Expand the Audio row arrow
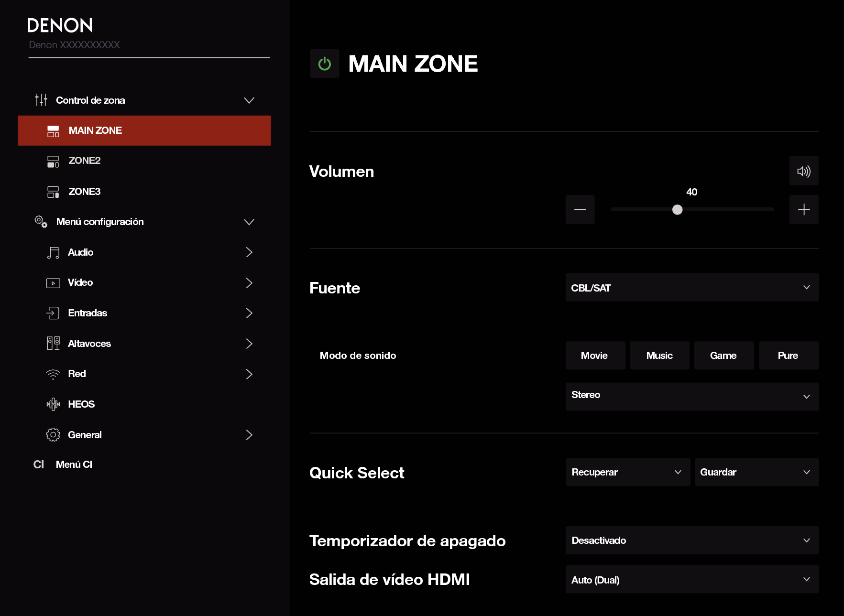 point(249,252)
